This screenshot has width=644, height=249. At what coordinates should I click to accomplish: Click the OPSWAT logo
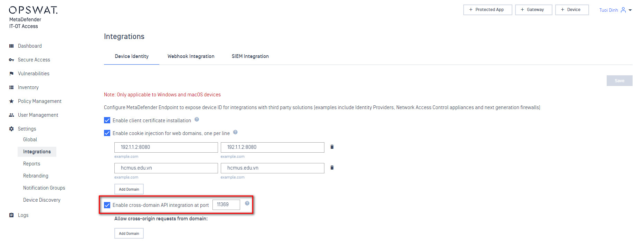pos(33,10)
